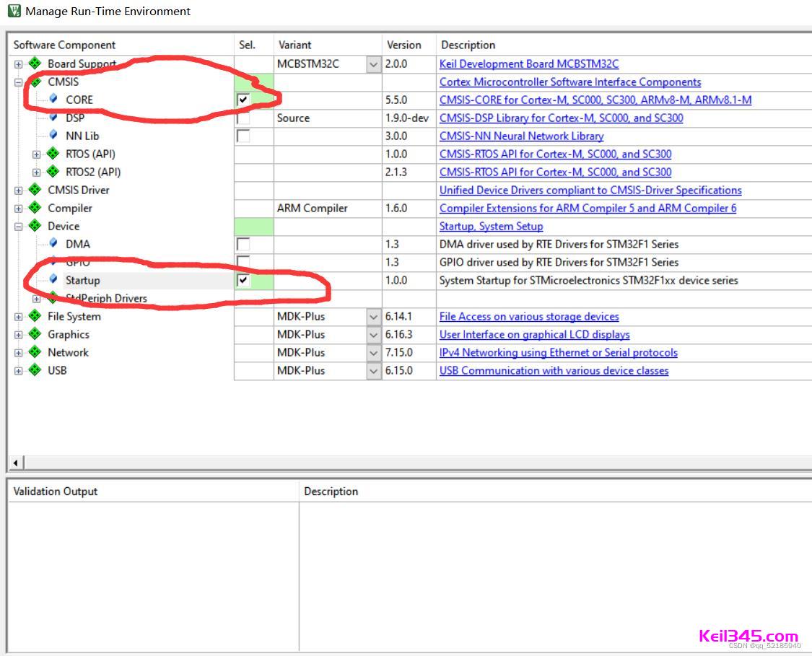Click the blue gem icon beside DMA
The image size is (812, 656).
53,244
